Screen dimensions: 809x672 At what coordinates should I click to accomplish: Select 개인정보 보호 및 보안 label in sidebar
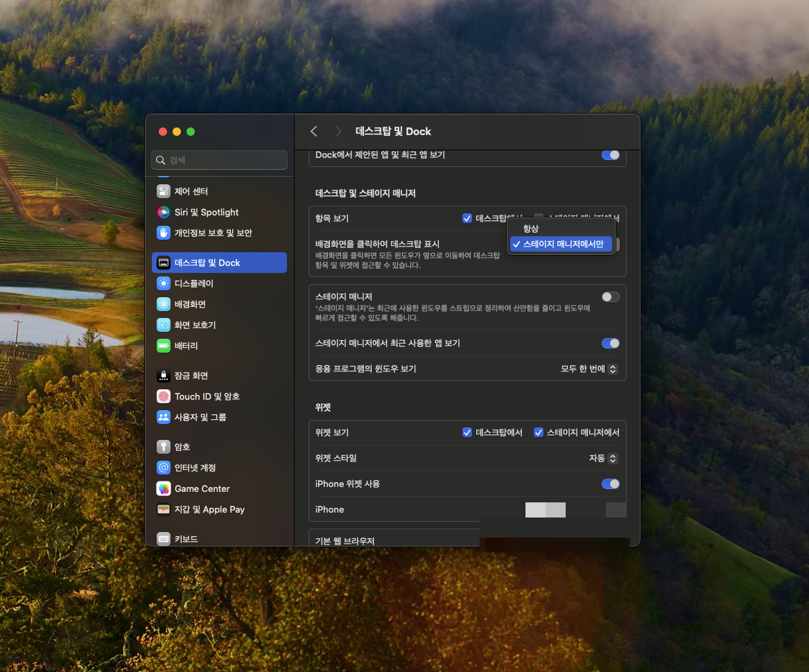click(213, 233)
